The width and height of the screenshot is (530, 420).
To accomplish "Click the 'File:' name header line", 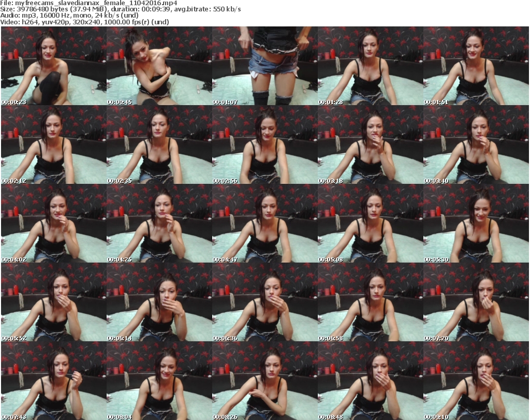I will coord(89,3).
